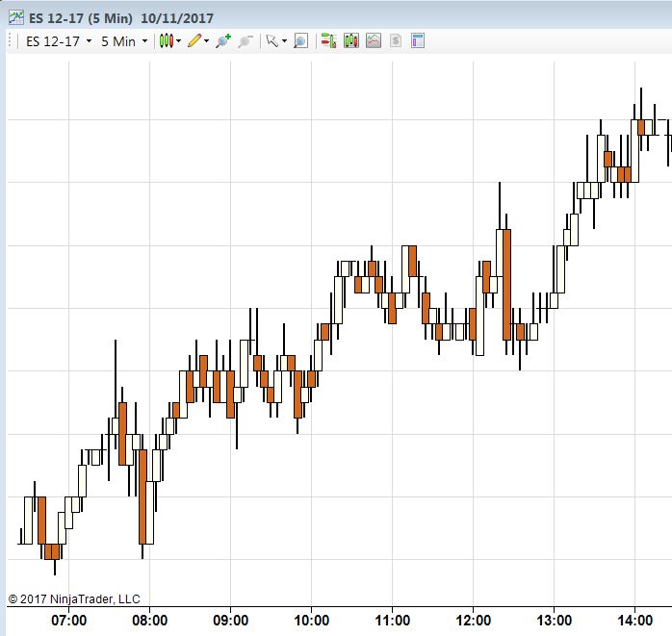Click the 10:00 time axis label
Screen dimensions: 672x636
point(312,621)
